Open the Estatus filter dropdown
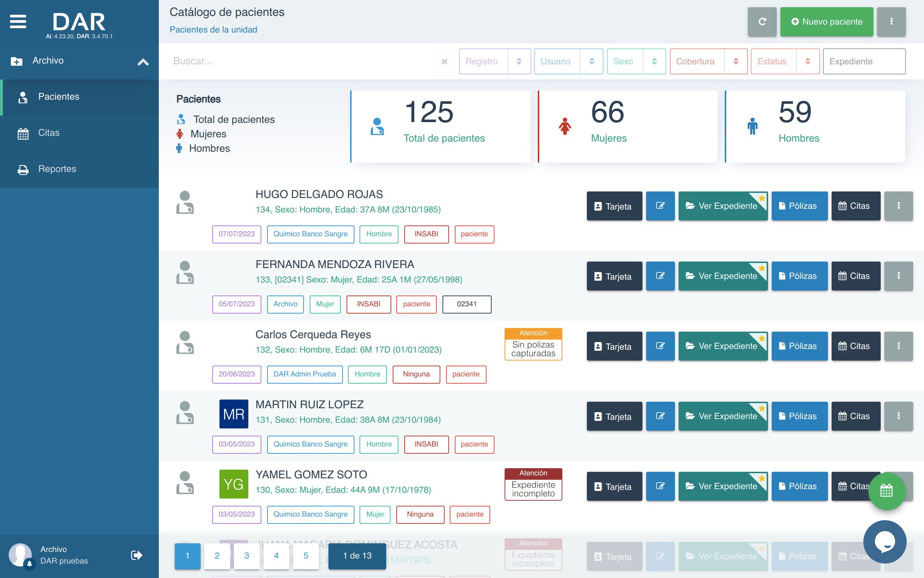Viewport: 924px width, 578px height. click(x=785, y=61)
